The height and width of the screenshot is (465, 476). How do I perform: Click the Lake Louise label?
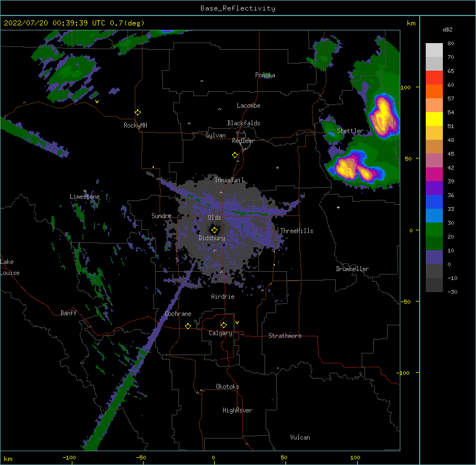[x=10, y=267]
